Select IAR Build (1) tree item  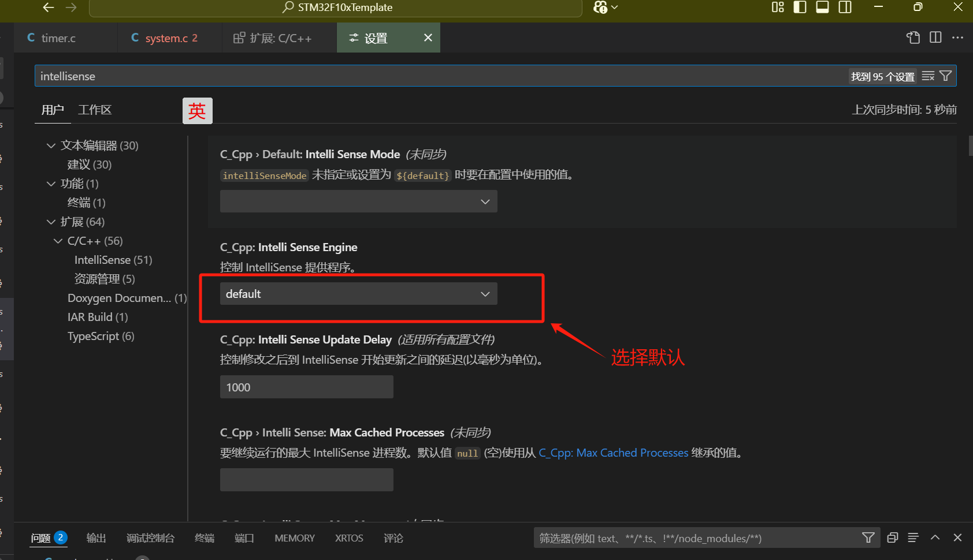(x=98, y=317)
